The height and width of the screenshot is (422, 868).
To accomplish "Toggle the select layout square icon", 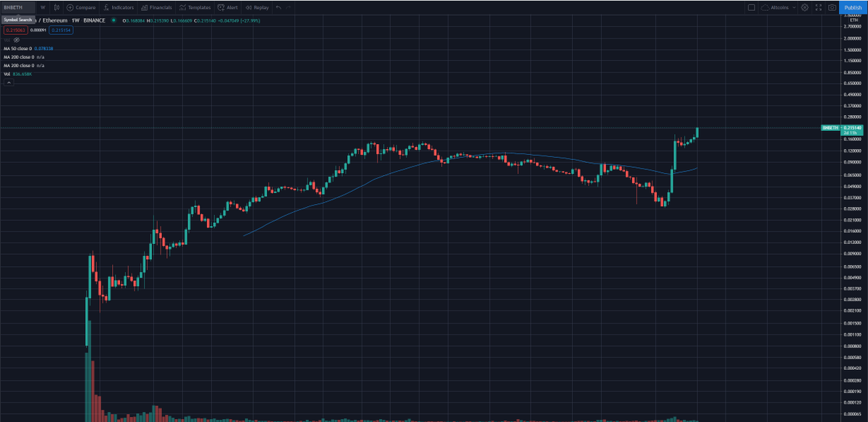I will point(752,7).
